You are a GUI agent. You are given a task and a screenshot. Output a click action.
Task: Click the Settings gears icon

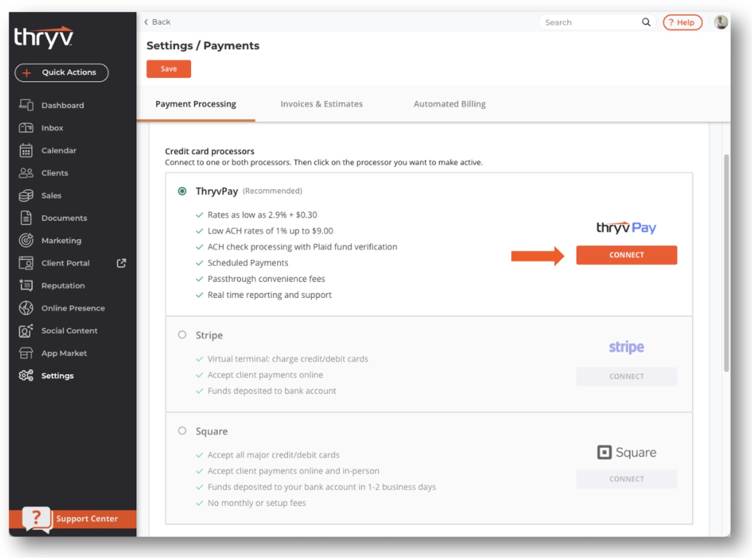(x=26, y=376)
